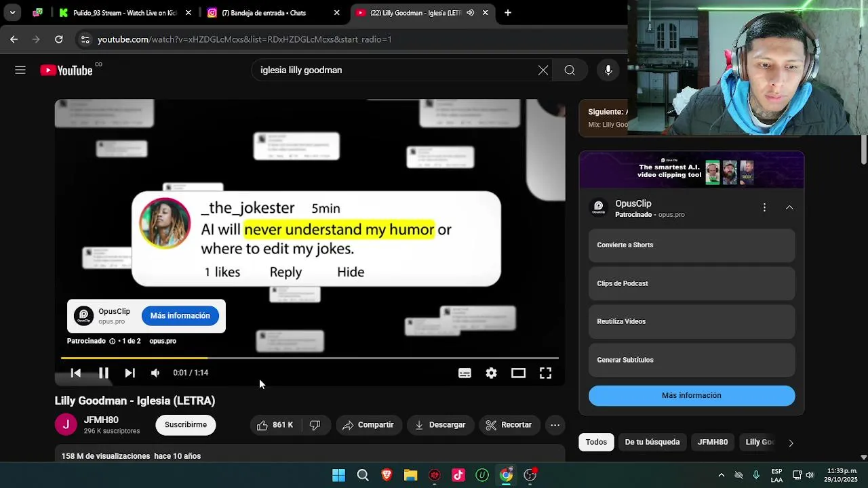Switch to the first pinned browser tab

click(37, 13)
